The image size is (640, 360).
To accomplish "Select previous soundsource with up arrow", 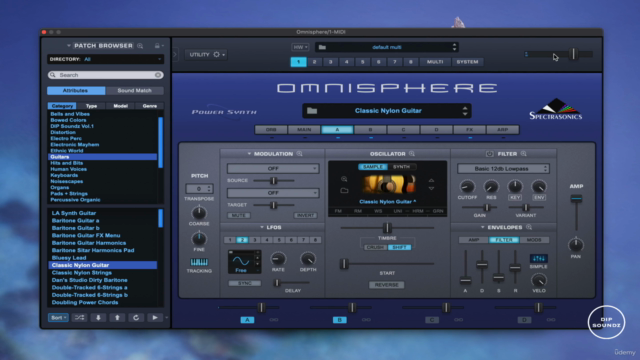I will pos(431,180).
